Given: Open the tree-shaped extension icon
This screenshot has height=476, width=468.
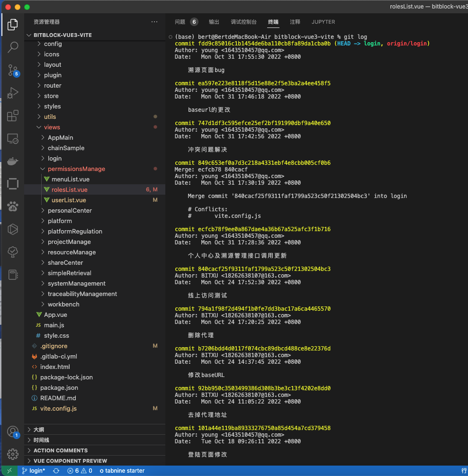Looking at the screenshot, I should (x=12, y=252).
